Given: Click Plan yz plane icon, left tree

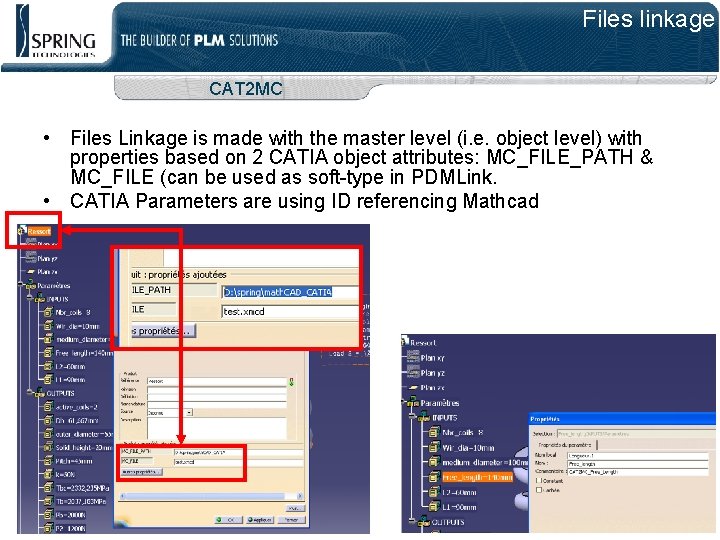Looking at the screenshot, I should click(x=31, y=258).
